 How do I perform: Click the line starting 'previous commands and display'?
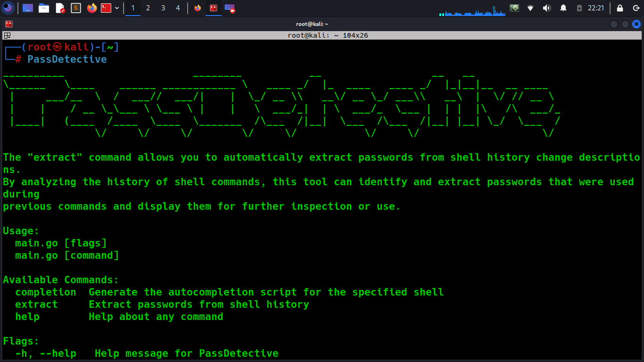tap(202, 206)
